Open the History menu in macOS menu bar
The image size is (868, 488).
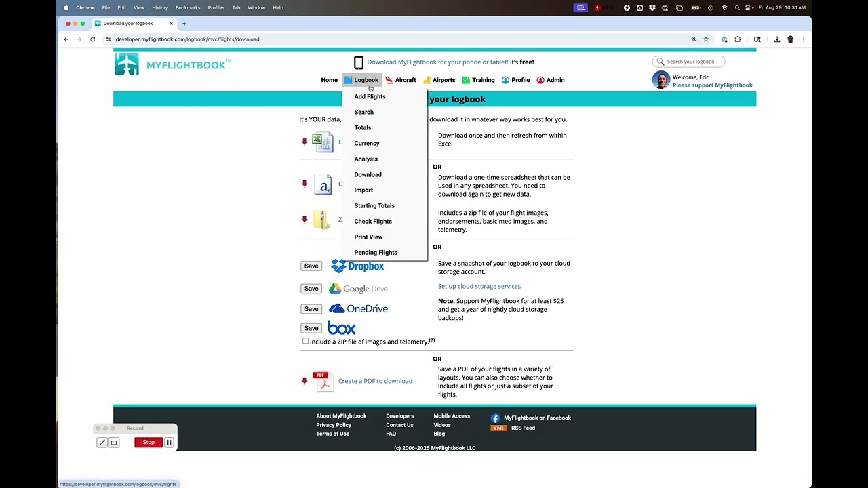[160, 8]
